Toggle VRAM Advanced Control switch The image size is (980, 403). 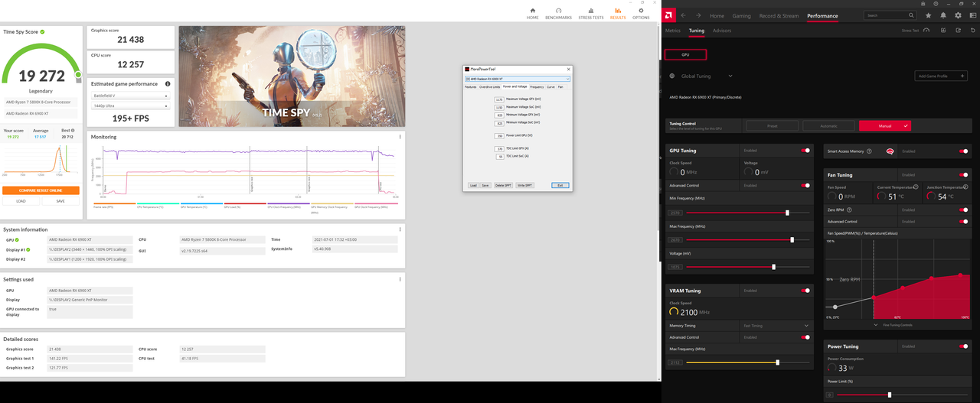[805, 337]
